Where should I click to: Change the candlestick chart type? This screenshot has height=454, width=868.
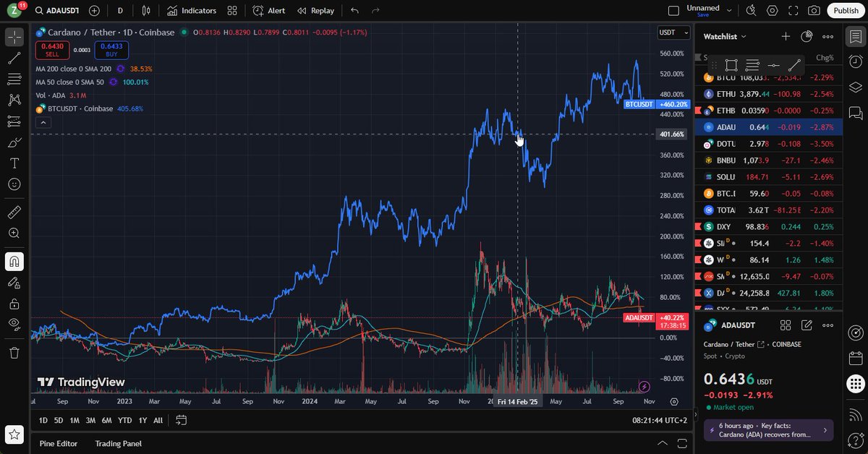[147, 11]
